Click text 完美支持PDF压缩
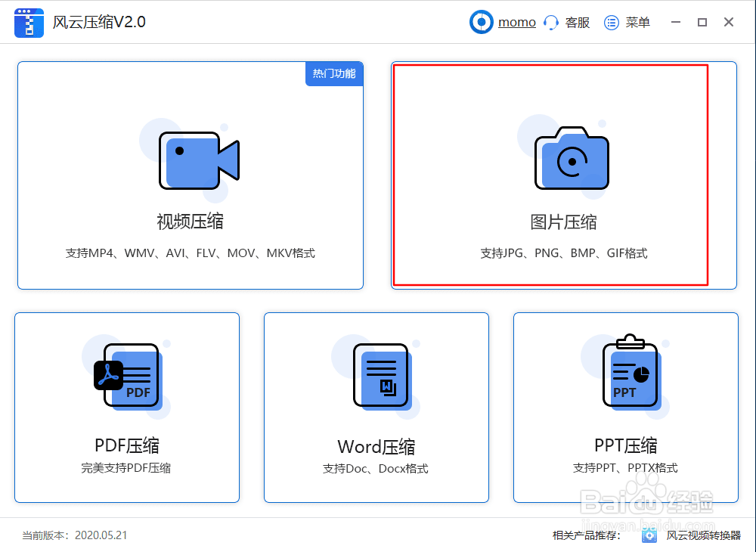 [x=125, y=468]
